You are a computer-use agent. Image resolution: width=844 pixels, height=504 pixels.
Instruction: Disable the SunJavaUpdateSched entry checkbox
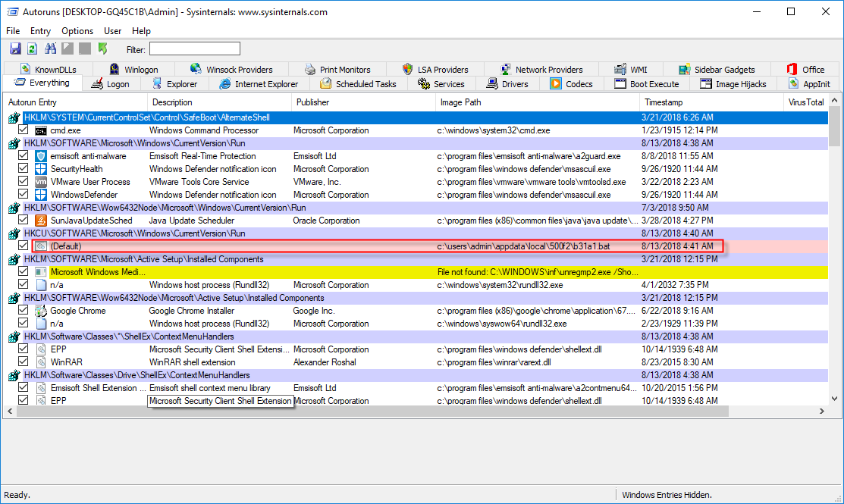click(24, 220)
